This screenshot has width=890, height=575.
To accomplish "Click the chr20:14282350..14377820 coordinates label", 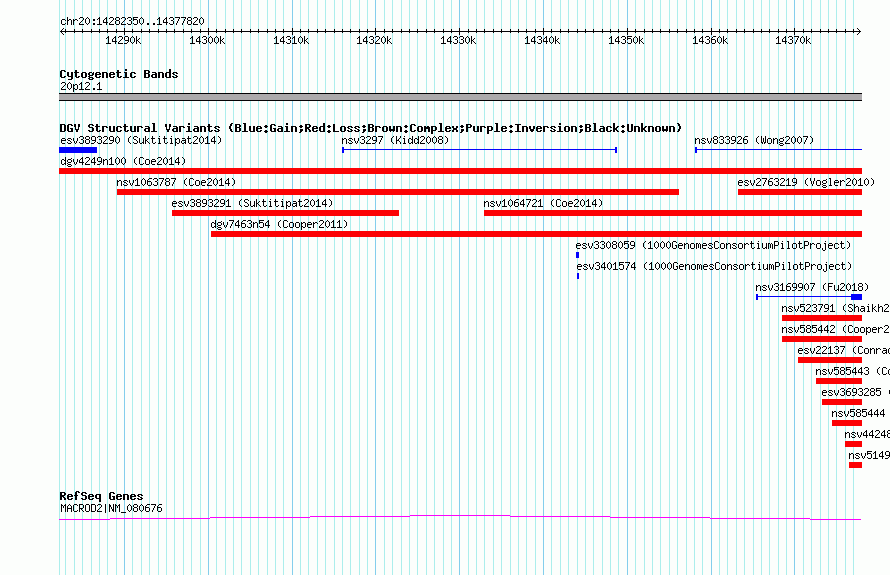I will click(132, 22).
